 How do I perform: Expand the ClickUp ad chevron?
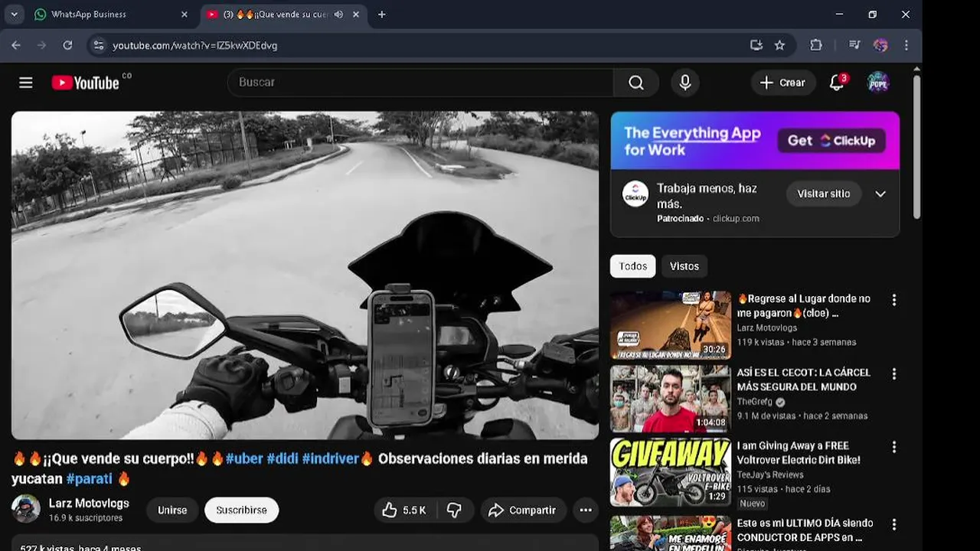coord(880,194)
